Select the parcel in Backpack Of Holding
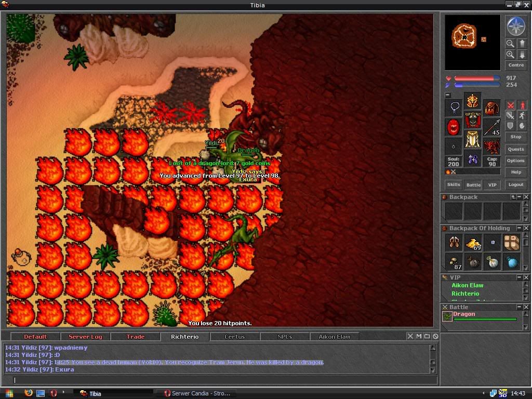This screenshot has height=399, width=532. (512, 243)
